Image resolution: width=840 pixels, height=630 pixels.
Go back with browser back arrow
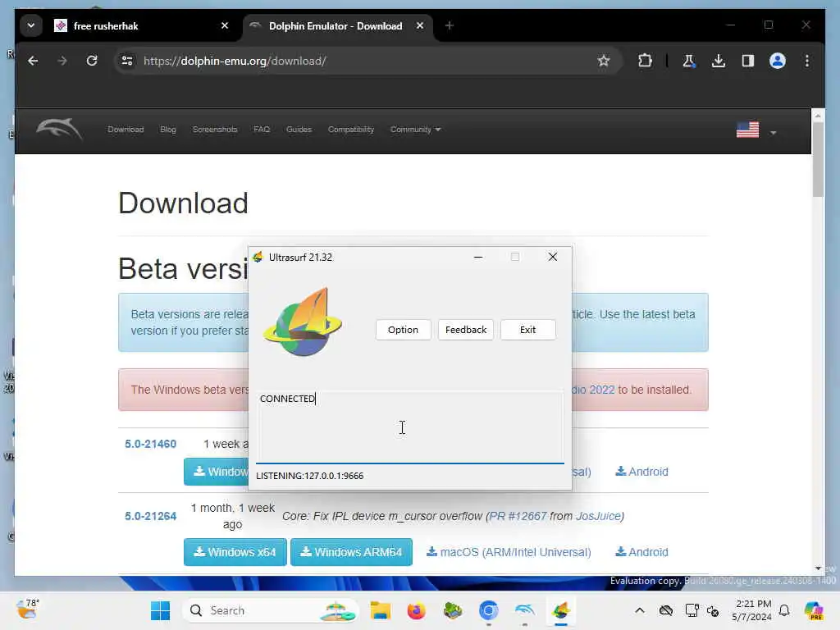click(33, 61)
